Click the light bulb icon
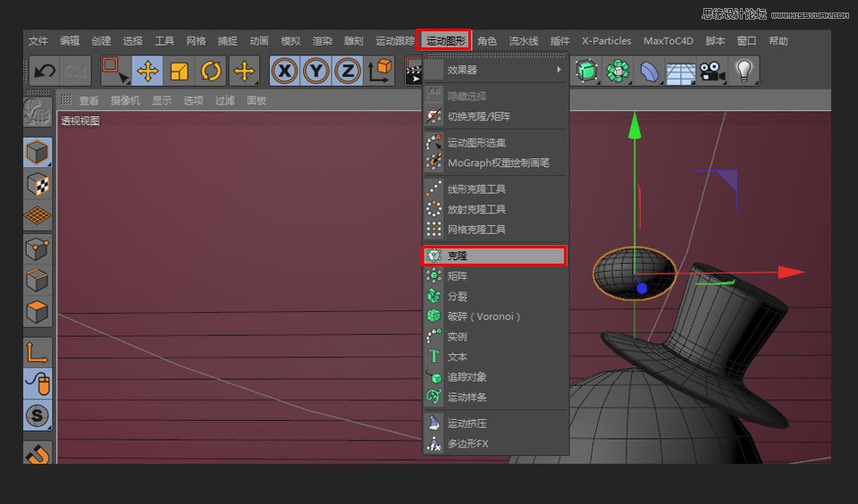858x504 pixels. tap(743, 71)
